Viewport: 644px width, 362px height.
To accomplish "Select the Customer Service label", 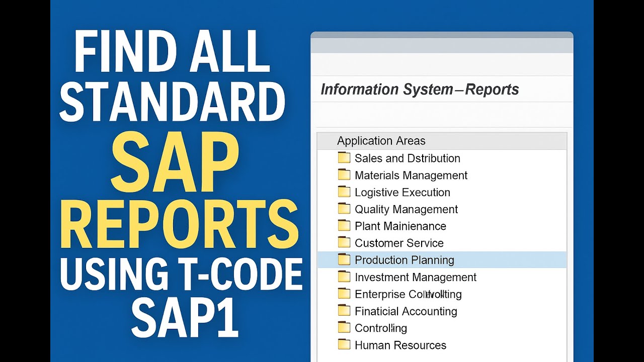I will coord(399,243).
